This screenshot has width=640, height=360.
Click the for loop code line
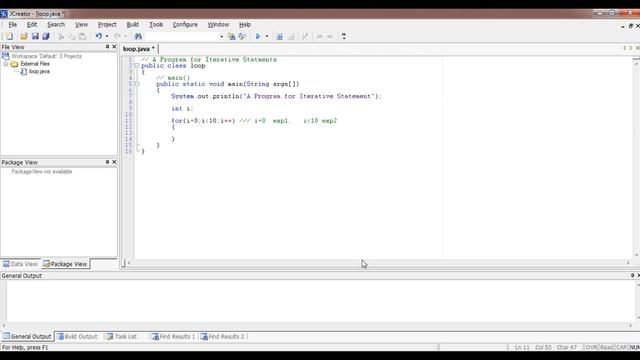pyautogui.click(x=254, y=121)
